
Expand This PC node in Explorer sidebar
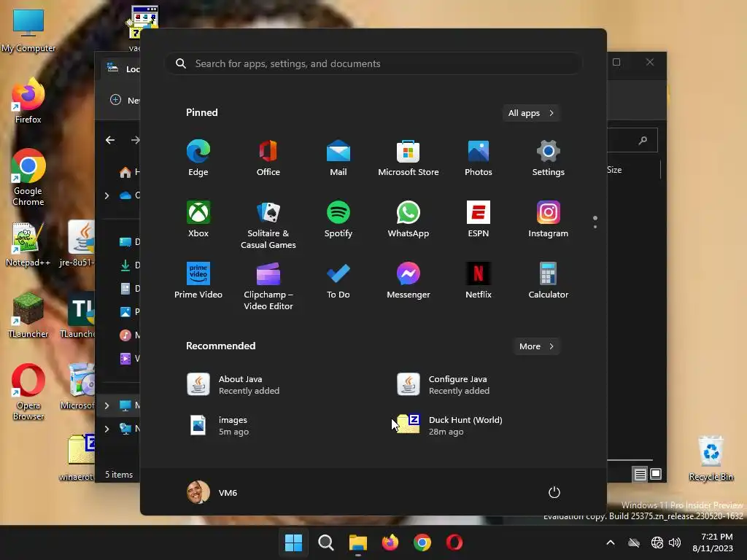[x=107, y=405]
